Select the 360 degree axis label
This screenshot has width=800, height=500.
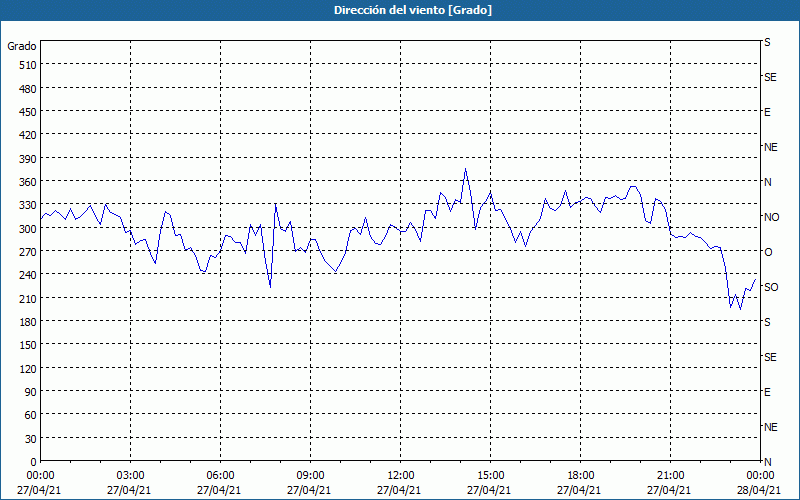coord(28,182)
